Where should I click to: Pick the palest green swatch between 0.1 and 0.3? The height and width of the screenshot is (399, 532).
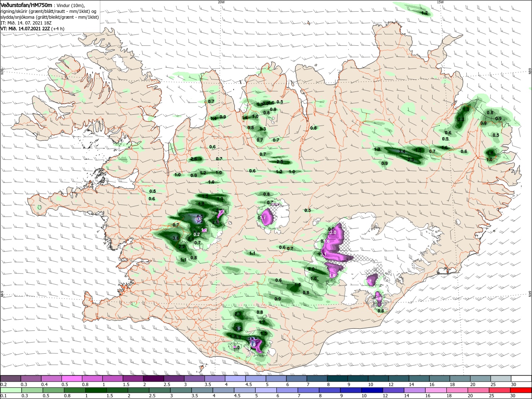[x=10, y=390]
